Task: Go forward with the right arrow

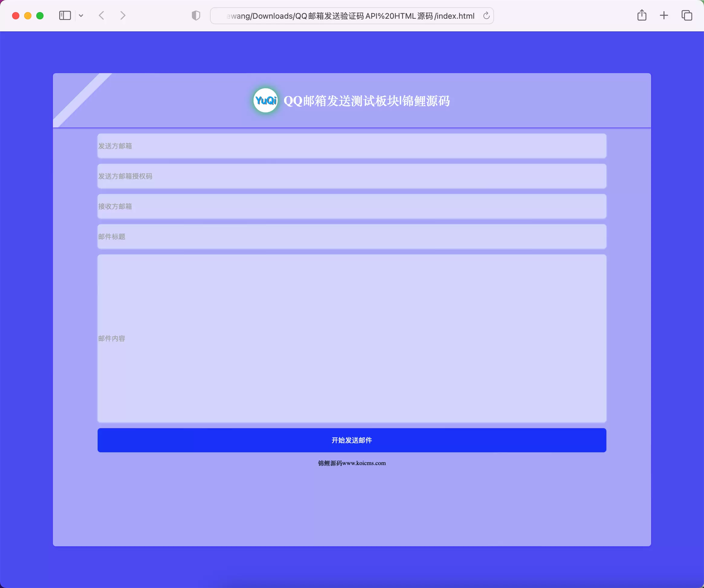Action: click(x=123, y=15)
